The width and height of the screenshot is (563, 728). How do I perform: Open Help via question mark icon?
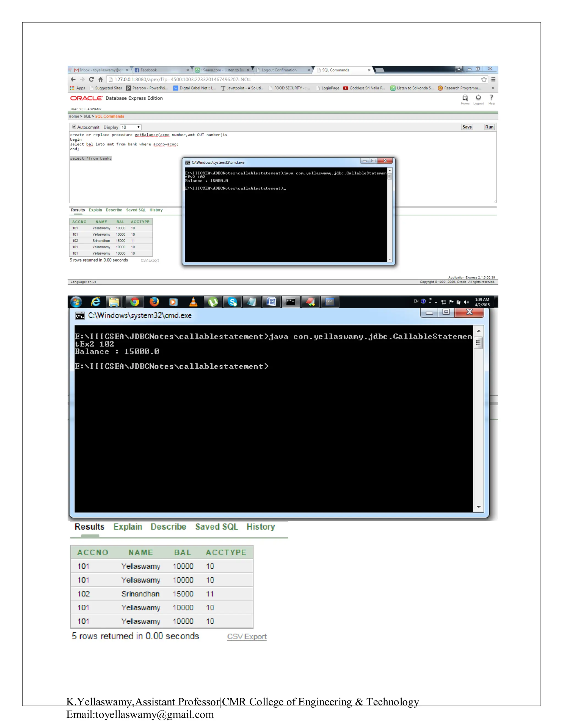point(491,97)
